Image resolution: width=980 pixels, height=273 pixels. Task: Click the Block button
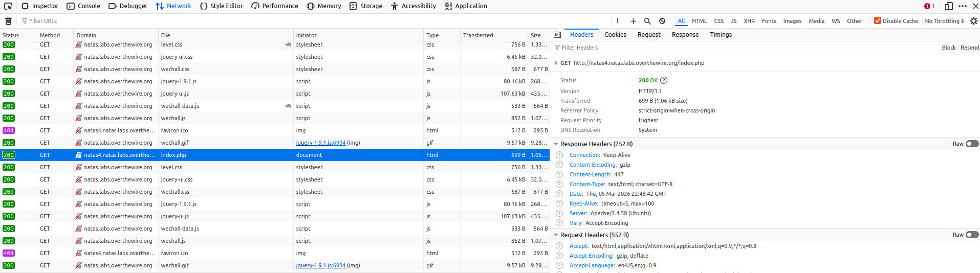tap(948, 48)
